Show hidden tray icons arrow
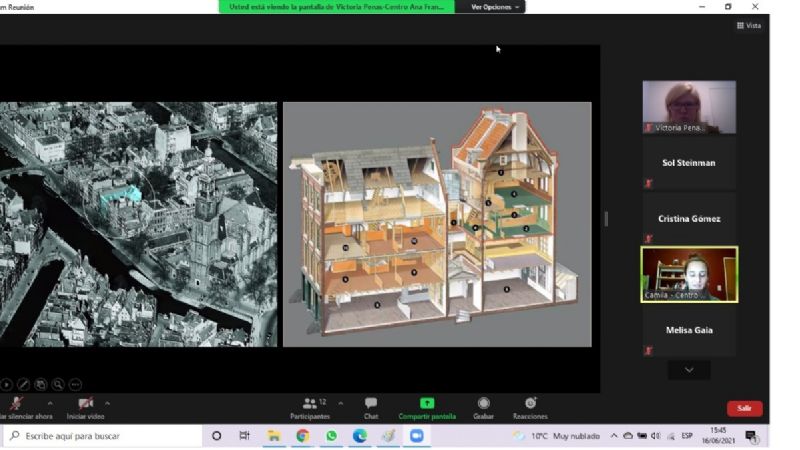Screen dimensions: 800x450 [x=614, y=436]
